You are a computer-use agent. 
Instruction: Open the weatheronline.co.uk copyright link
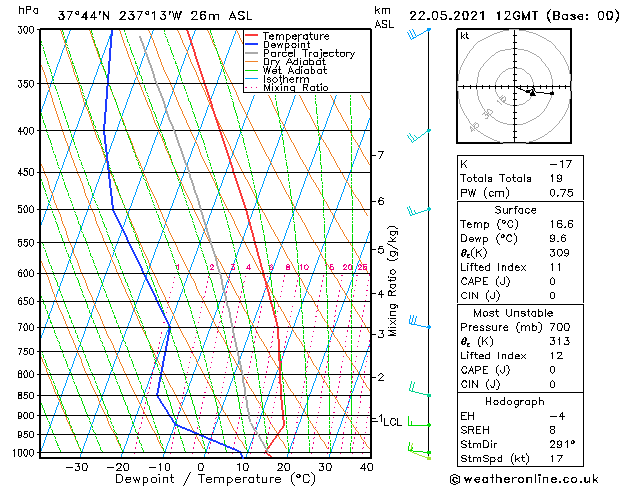(x=525, y=479)
